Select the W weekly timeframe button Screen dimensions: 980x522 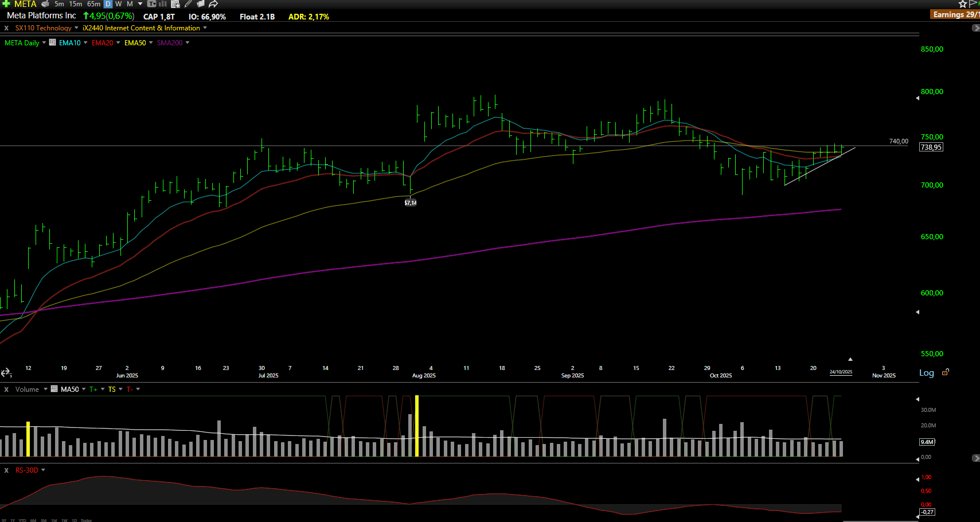pyautogui.click(x=119, y=3)
